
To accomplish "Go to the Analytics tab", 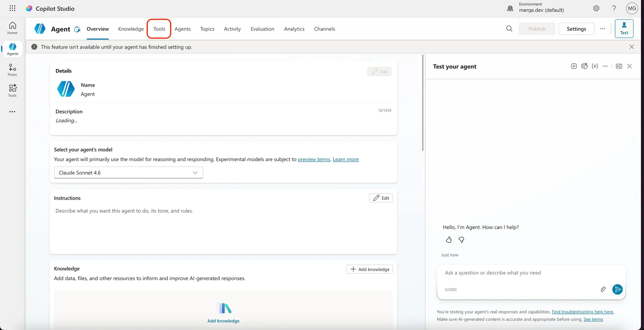I will (294, 29).
